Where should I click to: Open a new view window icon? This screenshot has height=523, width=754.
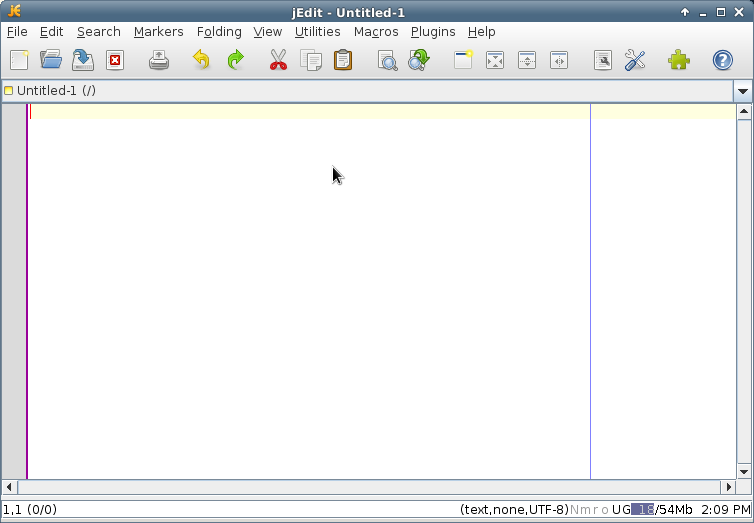tap(463, 61)
